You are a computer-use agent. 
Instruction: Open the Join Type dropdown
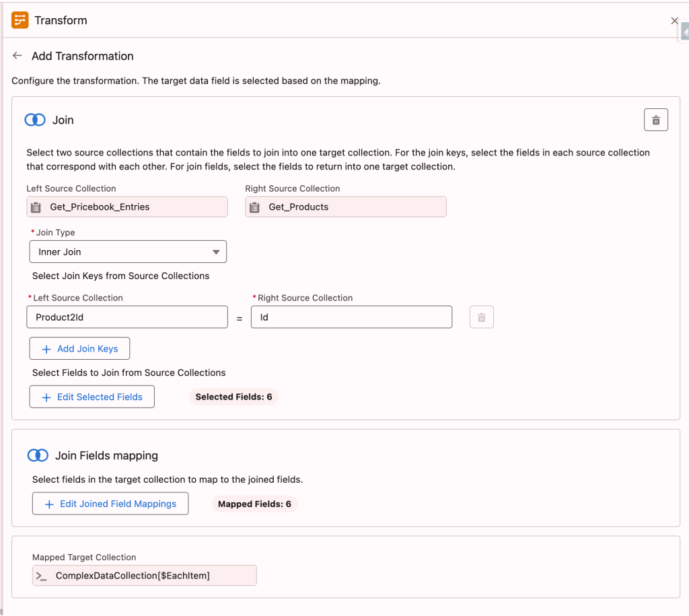pos(128,252)
